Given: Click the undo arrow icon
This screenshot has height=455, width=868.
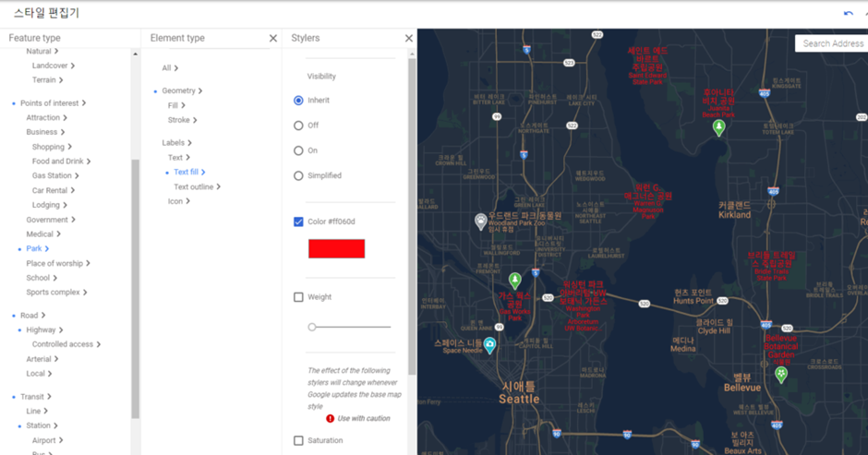Looking at the screenshot, I should click(848, 13).
